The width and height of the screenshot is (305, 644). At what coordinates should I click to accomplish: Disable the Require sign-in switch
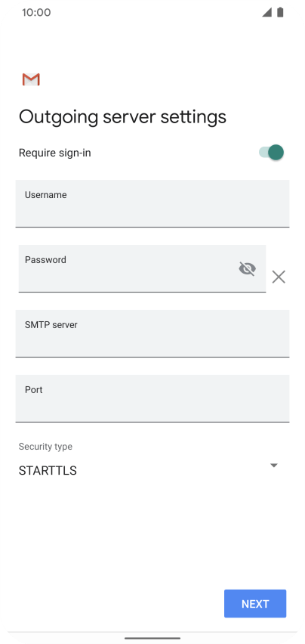coord(271,153)
